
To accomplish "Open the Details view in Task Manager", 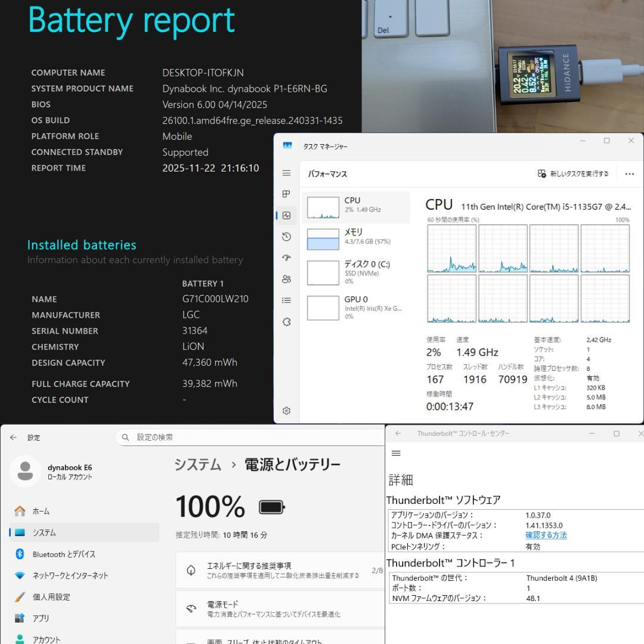I will click(x=286, y=300).
